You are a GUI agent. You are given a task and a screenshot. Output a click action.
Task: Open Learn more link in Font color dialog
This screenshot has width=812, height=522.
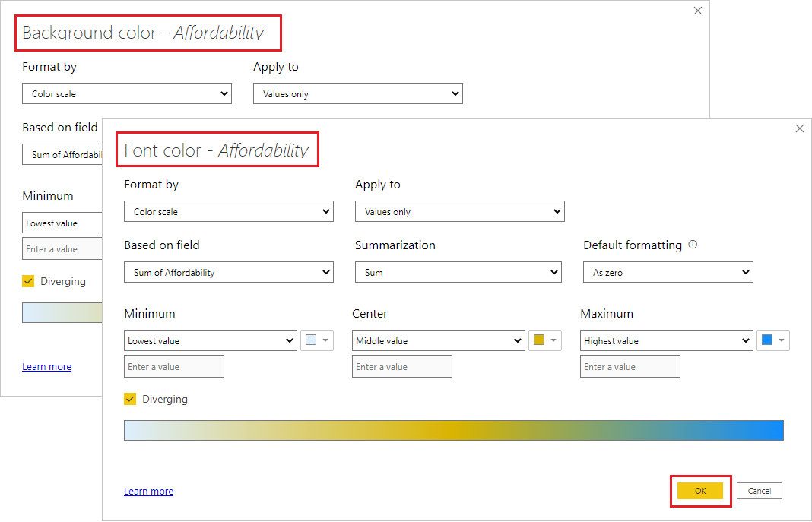pos(148,491)
